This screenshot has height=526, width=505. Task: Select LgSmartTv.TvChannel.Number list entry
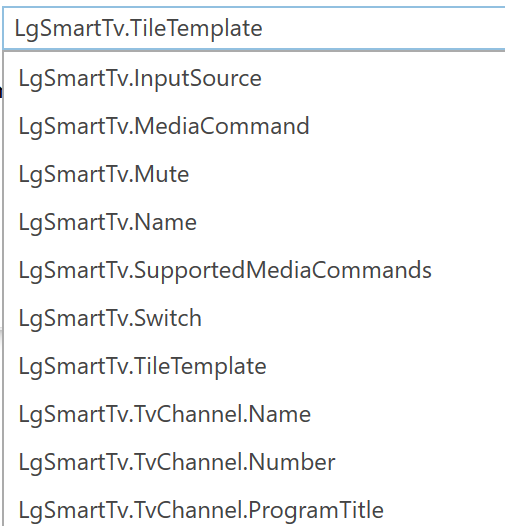click(254, 462)
